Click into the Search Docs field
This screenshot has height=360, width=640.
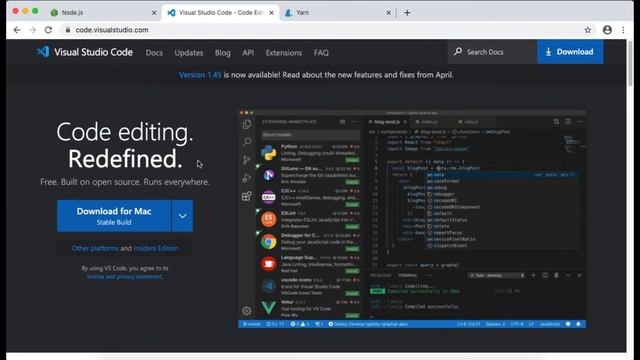(x=492, y=52)
